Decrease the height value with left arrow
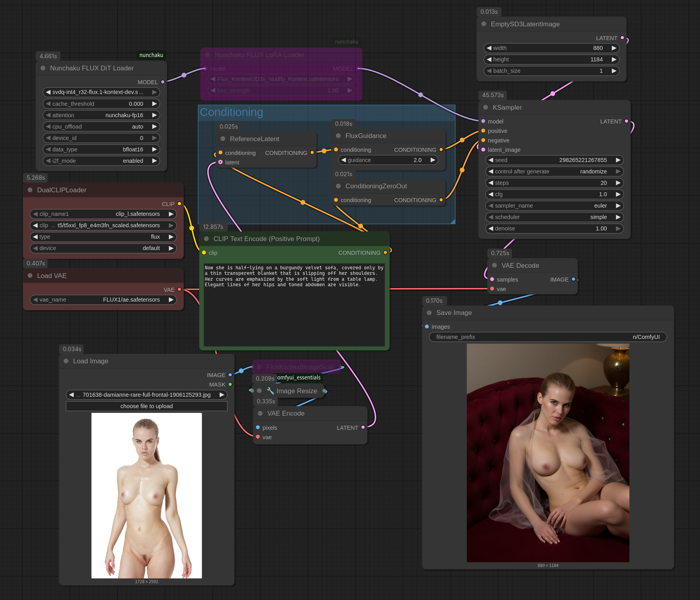 pyautogui.click(x=489, y=59)
